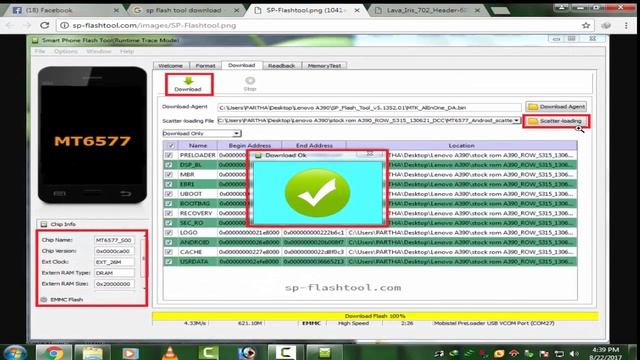The width and height of the screenshot is (640, 360).
Task: Open the Options menu
Action: [66, 51]
